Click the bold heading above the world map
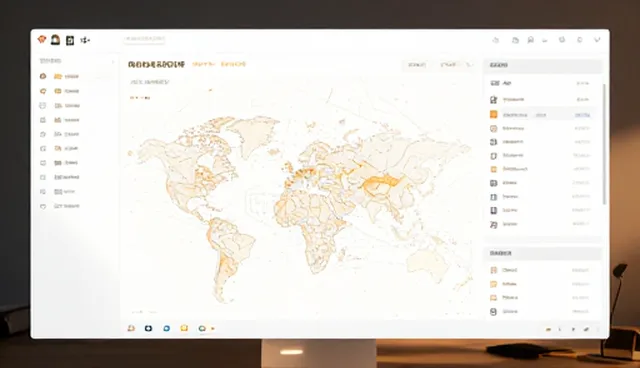 point(156,64)
